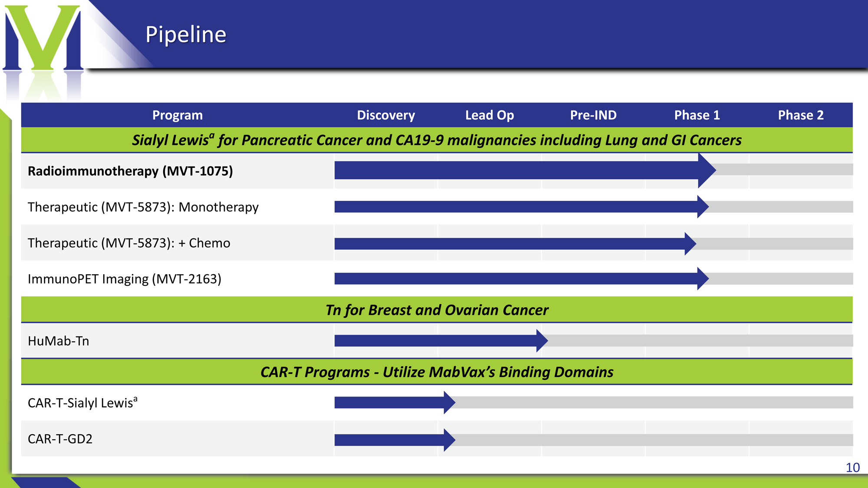Click the Monotherapy progress arrow bar
This screenshot has height=488, width=868.
(522, 206)
